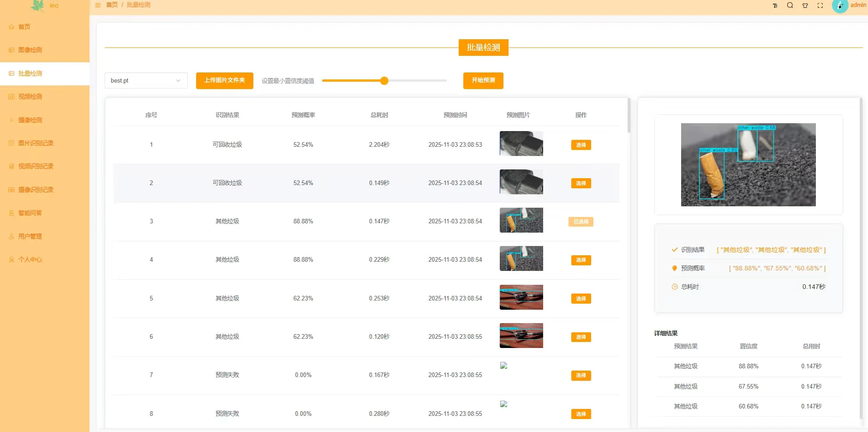Enter fullscreen mode via header icon
868x432 pixels.
click(820, 5)
